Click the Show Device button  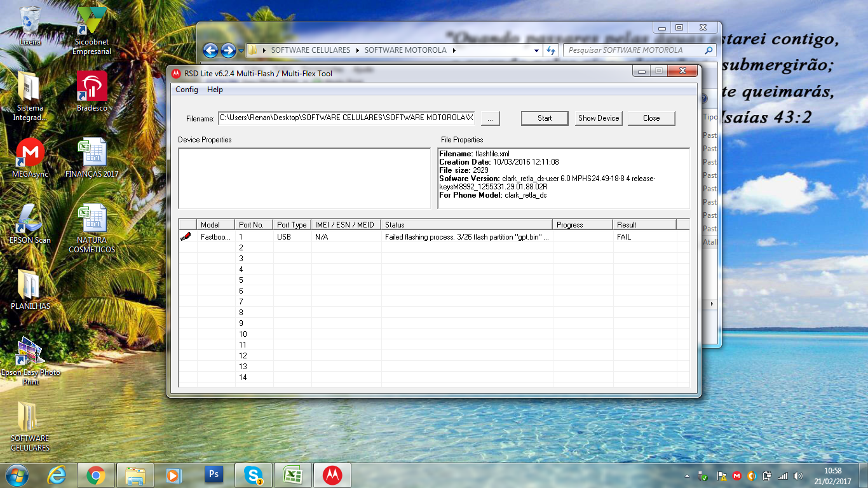(x=599, y=118)
